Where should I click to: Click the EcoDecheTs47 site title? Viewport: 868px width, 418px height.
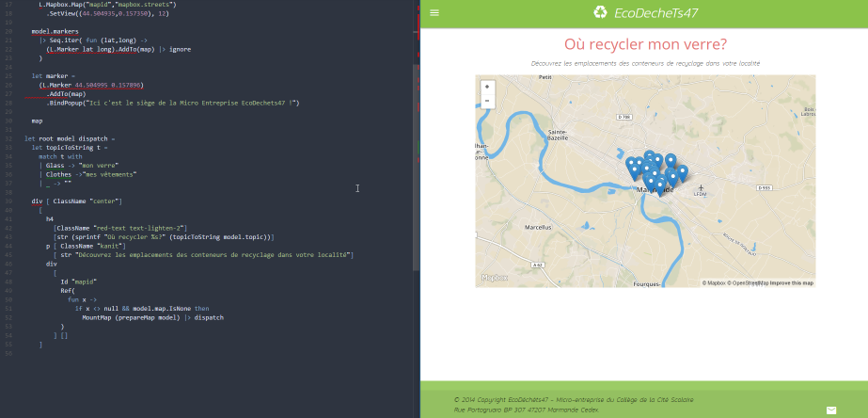pos(655,13)
